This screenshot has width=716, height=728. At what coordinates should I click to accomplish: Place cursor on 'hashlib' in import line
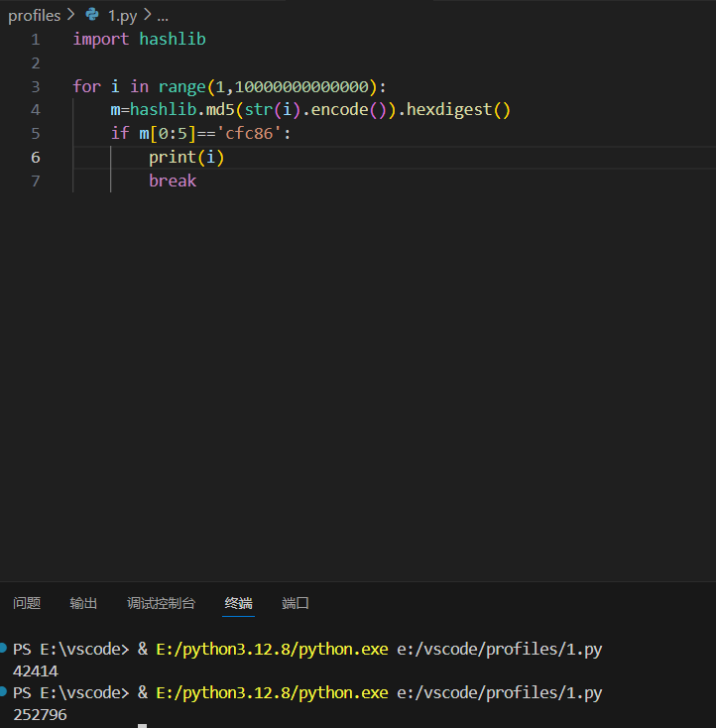[x=173, y=40]
